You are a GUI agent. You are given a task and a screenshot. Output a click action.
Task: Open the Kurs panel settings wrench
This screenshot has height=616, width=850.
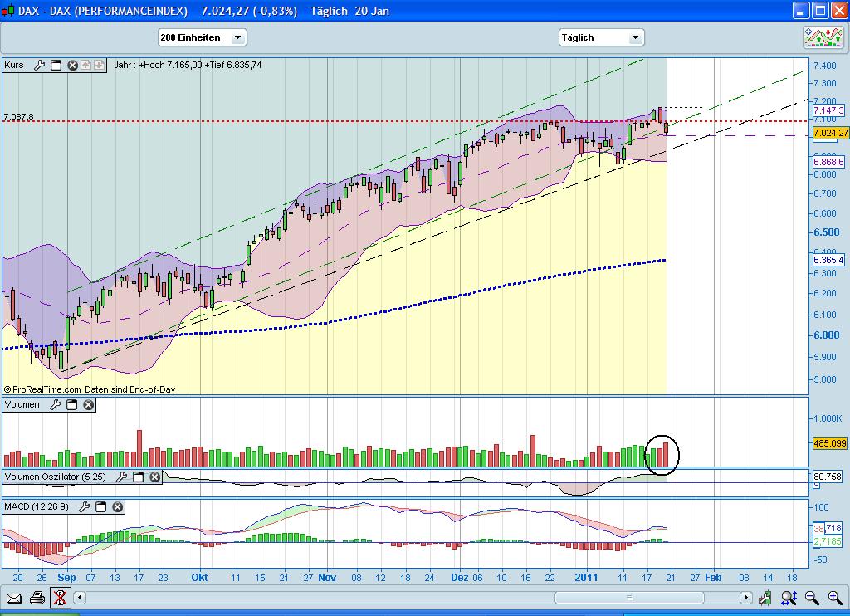39,65
